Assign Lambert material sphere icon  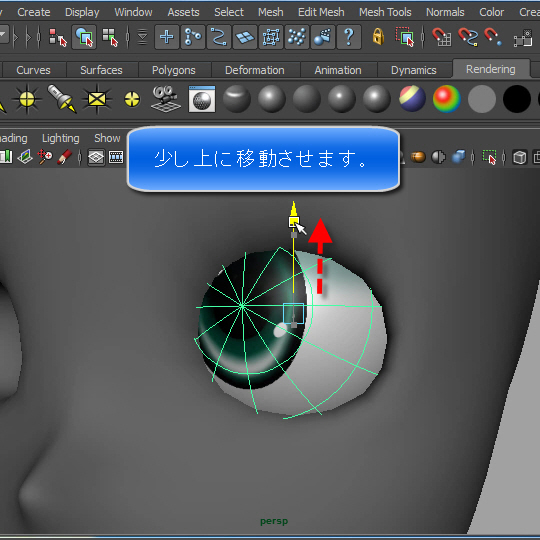point(307,99)
